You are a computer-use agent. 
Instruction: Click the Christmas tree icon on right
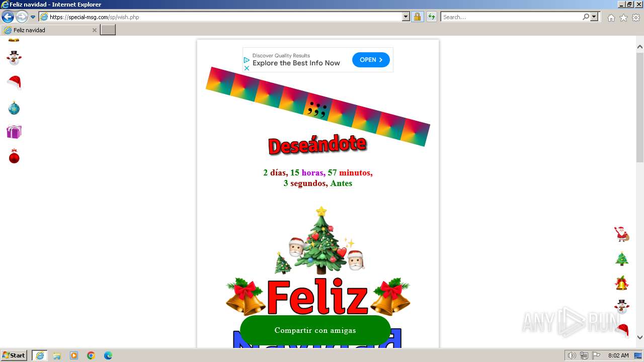click(x=622, y=259)
